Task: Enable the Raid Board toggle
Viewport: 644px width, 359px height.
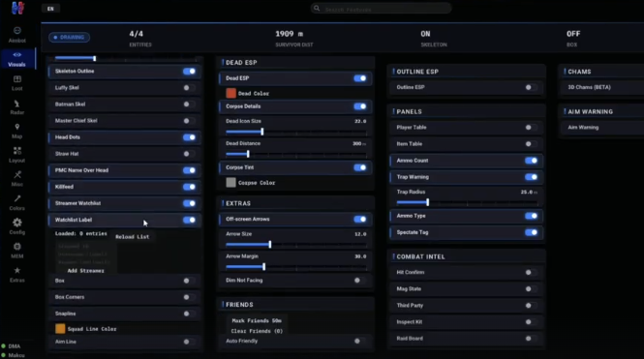Action: click(x=531, y=339)
